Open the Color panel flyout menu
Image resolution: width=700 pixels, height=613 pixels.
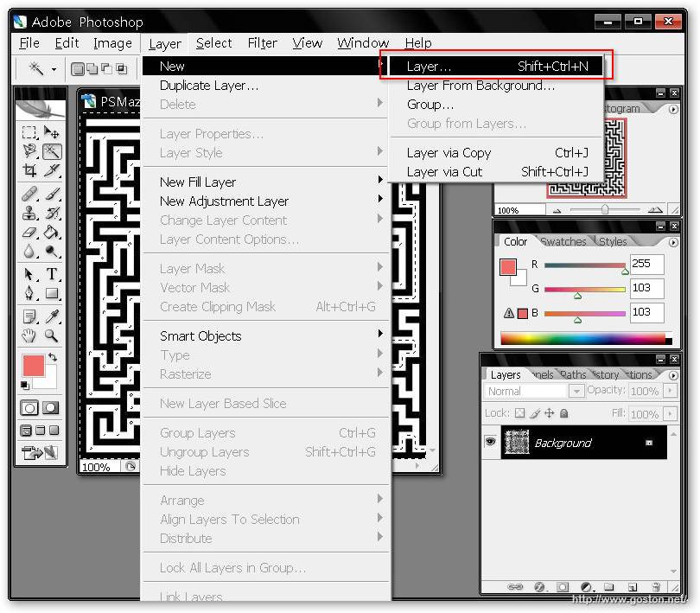coord(674,243)
